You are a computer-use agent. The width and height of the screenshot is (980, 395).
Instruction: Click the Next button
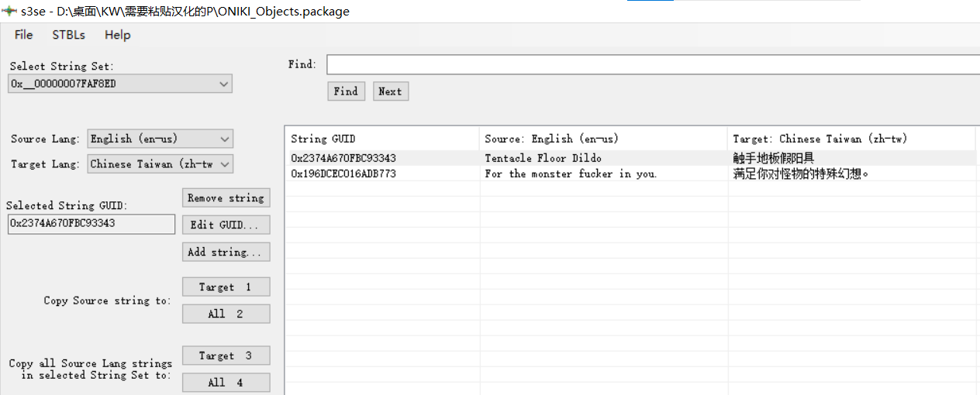tap(390, 91)
